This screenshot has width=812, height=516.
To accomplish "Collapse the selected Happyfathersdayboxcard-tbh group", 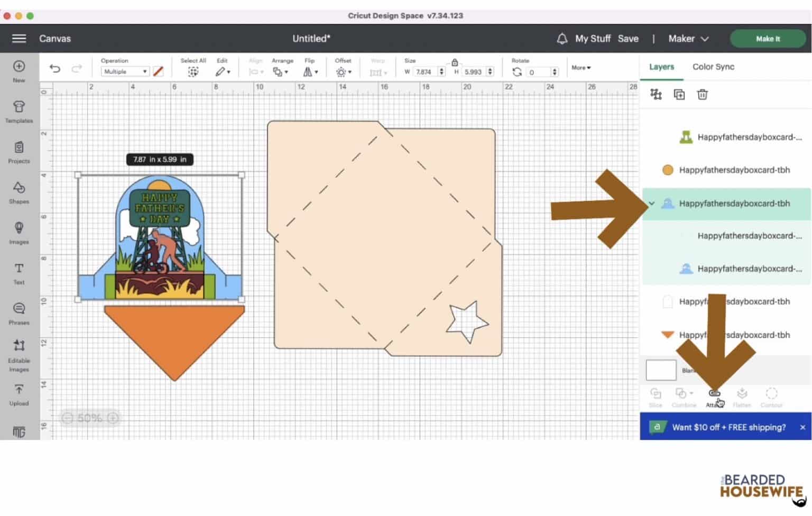I will (652, 204).
